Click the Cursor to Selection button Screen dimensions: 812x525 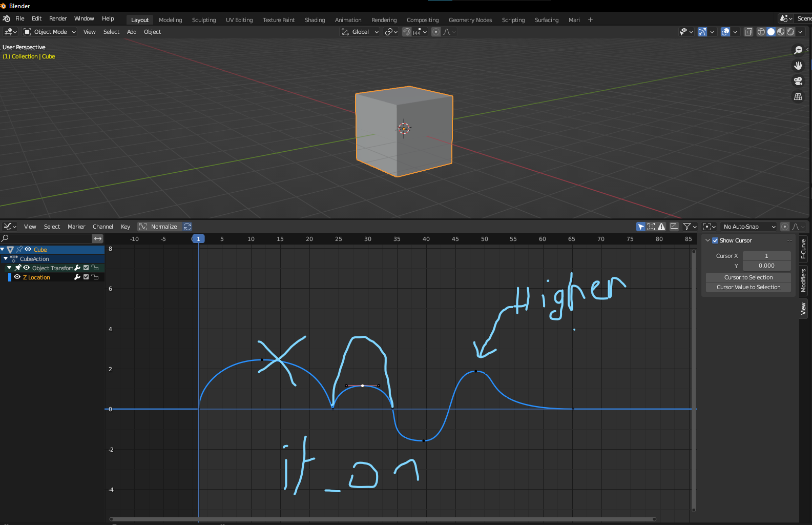(x=748, y=277)
